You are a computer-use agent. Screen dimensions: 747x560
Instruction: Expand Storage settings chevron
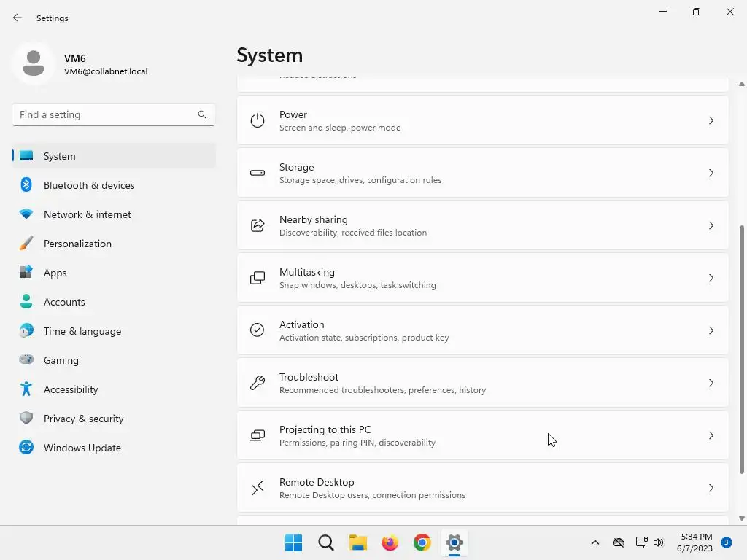[711, 173]
